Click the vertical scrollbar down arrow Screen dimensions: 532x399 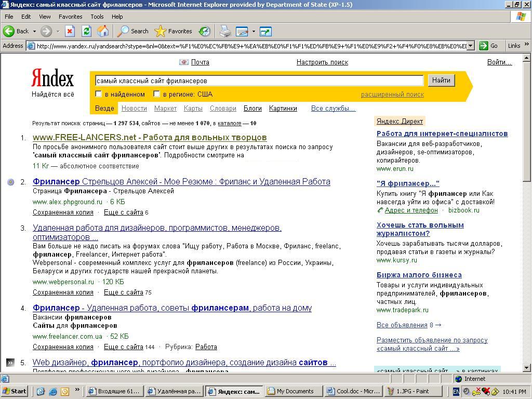pos(526,368)
